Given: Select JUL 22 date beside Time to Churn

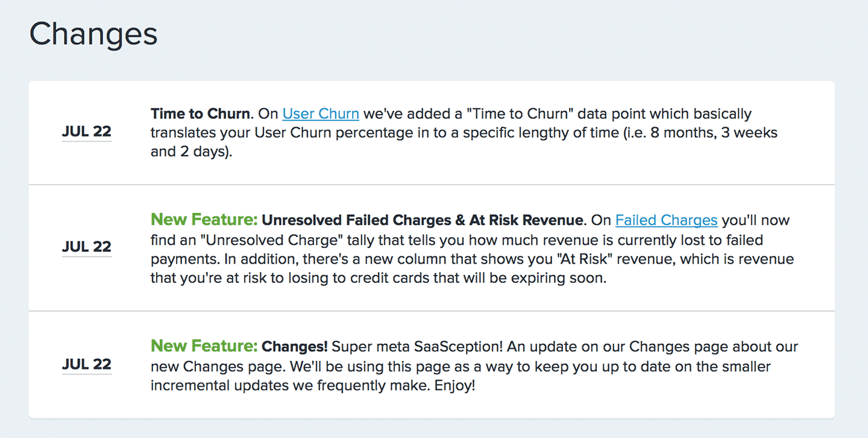Looking at the screenshot, I should (x=87, y=132).
